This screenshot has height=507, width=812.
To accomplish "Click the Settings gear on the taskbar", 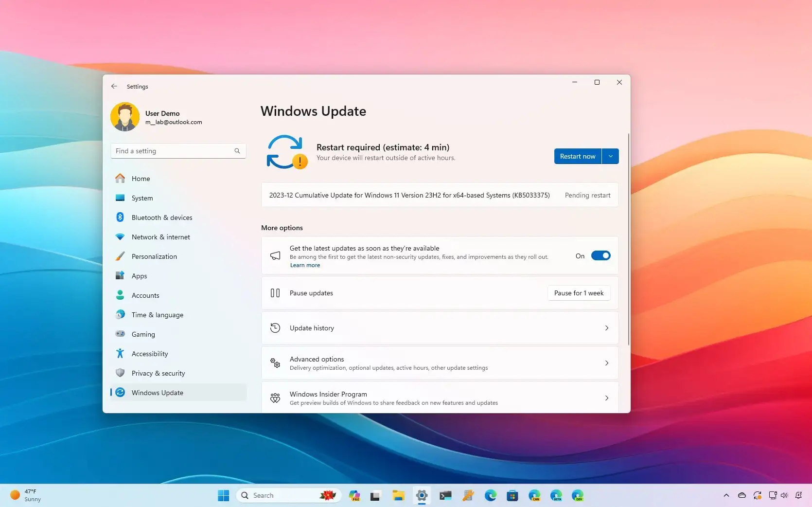I will [422, 495].
